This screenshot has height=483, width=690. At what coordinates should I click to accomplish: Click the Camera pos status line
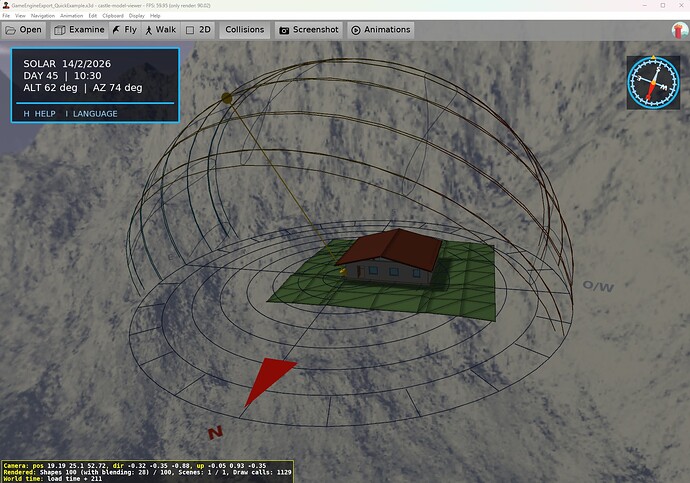pos(134,465)
